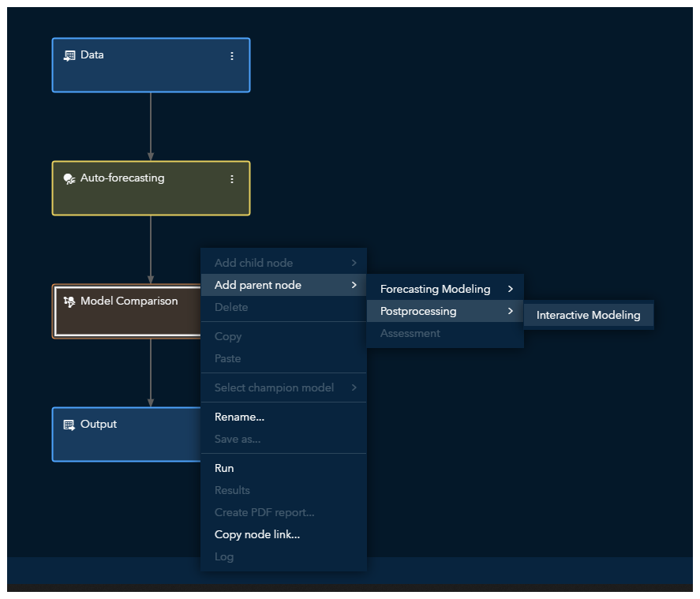The width and height of the screenshot is (700, 599).
Task: Click the Model Comparison node icon
Action: pyautogui.click(x=69, y=301)
